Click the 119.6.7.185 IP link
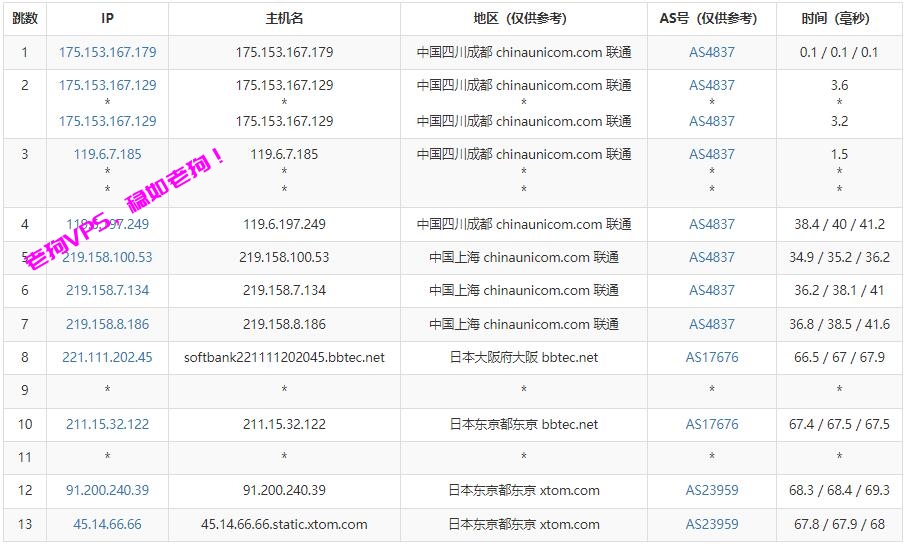 [107, 154]
